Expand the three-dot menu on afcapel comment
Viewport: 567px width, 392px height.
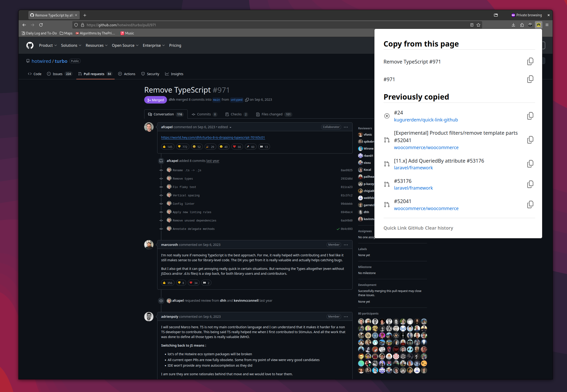tap(346, 127)
